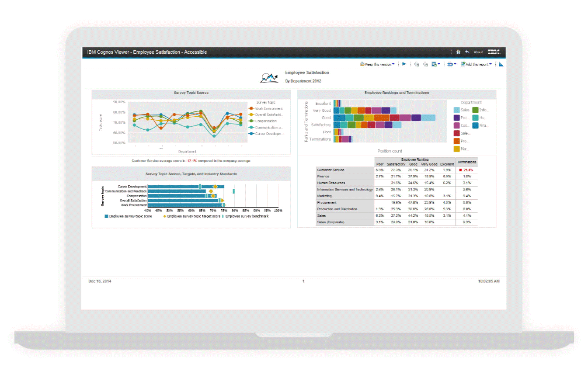This screenshot has height=378, width=588.
Task: Open the Add this report dropdown
Action: [476, 64]
